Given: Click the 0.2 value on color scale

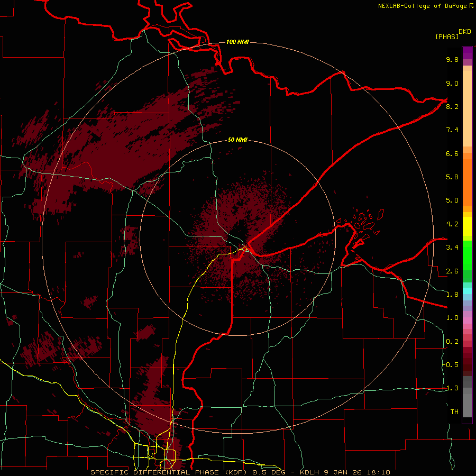Looking at the screenshot, I should tap(452, 342).
